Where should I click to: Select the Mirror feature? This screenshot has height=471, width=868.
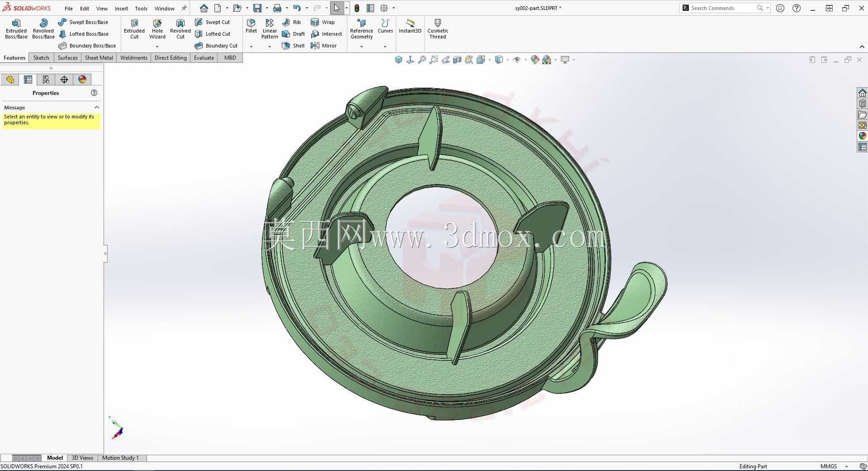click(x=324, y=46)
